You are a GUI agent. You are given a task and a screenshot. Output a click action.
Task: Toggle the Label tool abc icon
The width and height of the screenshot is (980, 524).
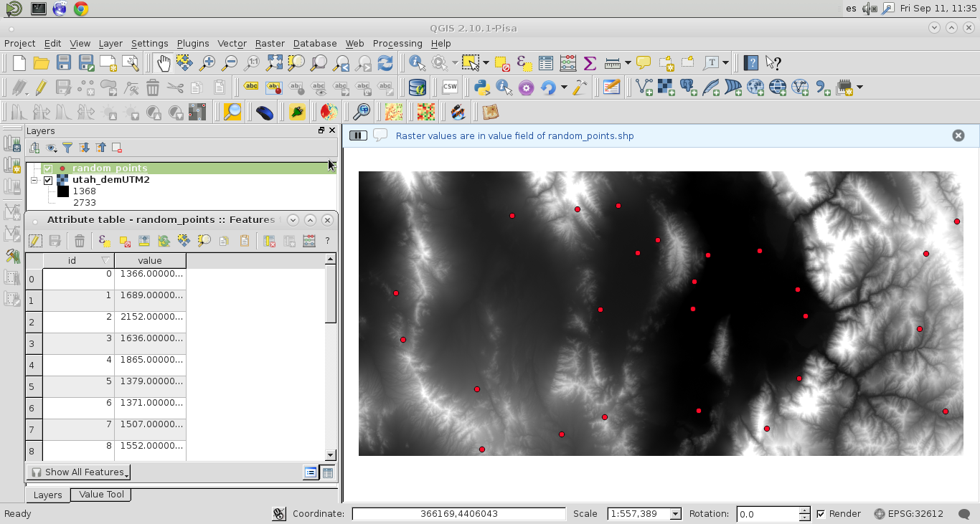click(x=251, y=87)
